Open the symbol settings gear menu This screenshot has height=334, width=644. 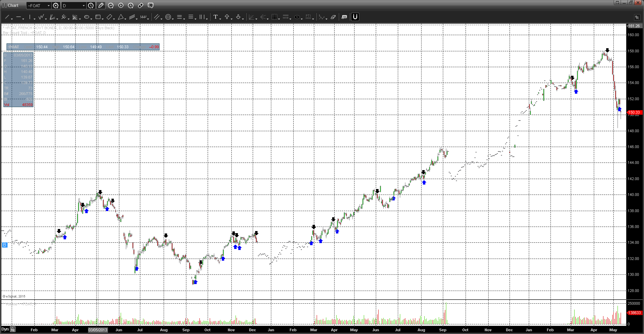[x=56, y=6]
